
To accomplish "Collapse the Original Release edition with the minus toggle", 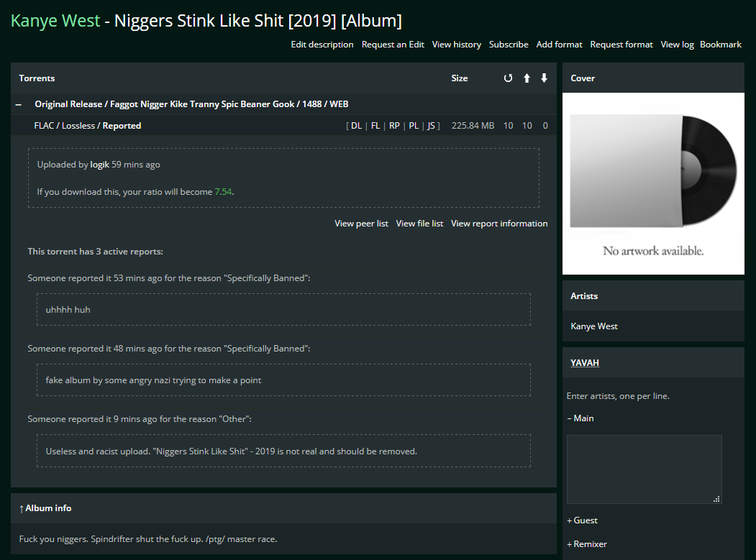I will pyautogui.click(x=19, y=104).
